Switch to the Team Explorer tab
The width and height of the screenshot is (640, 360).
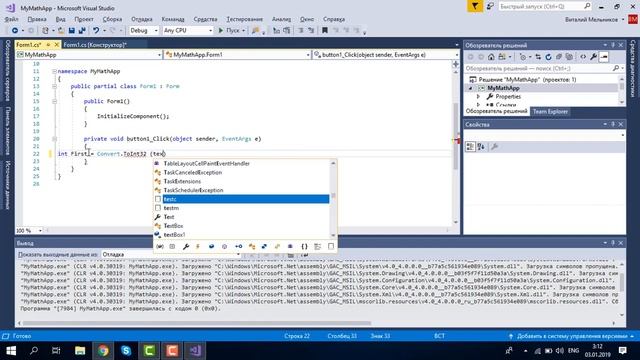tap(550, 111)
